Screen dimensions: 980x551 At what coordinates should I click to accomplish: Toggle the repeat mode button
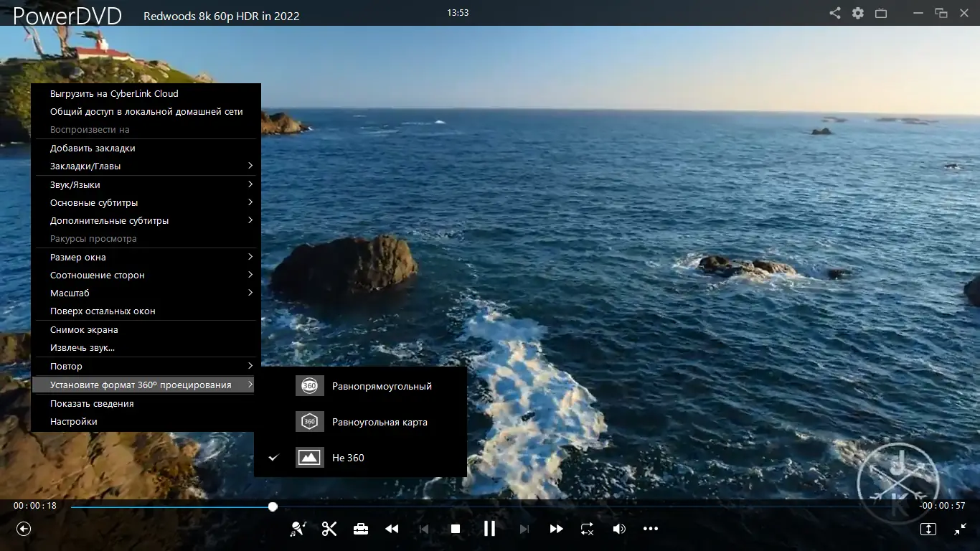[x=587, y=529]
